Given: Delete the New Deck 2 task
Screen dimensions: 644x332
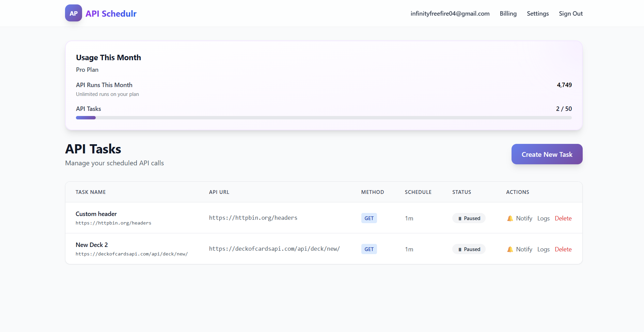Looking at the screenshot, I should (x=563, y=249).
